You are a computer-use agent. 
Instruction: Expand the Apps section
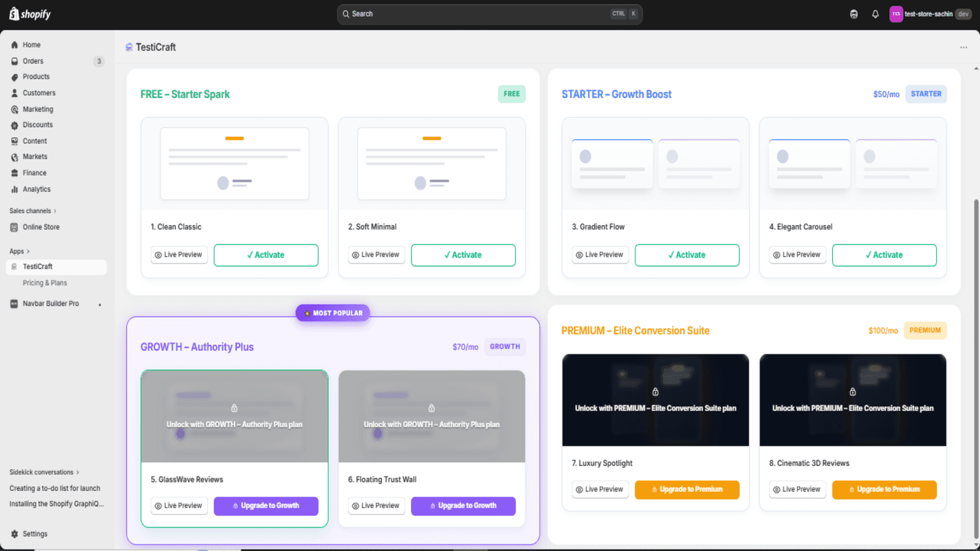pos(20,251)
